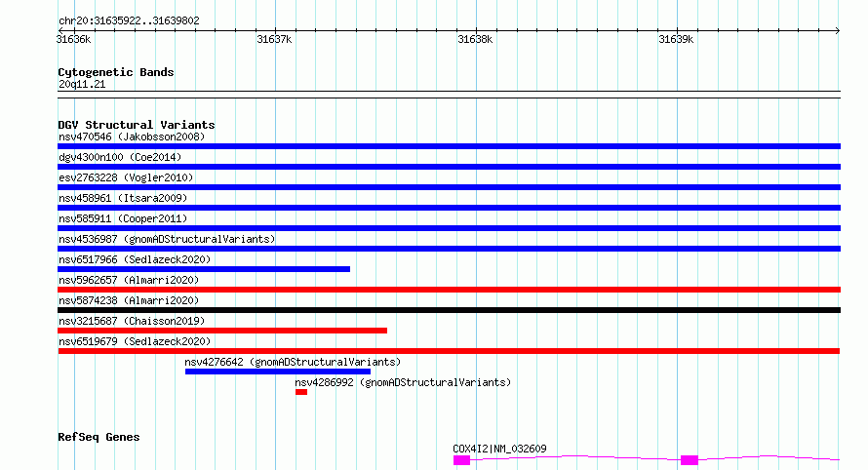
Task: Click the blue bar for dgv4300n100
Action: [x=449, y=167]
